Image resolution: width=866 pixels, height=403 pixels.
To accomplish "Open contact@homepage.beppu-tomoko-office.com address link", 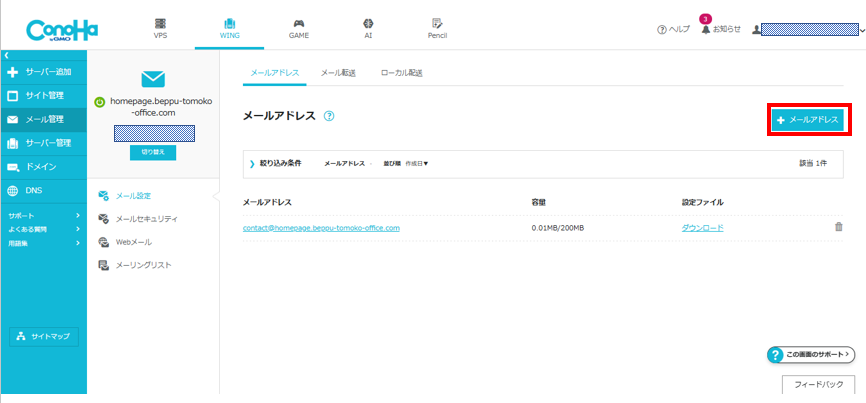I will 321,228.
